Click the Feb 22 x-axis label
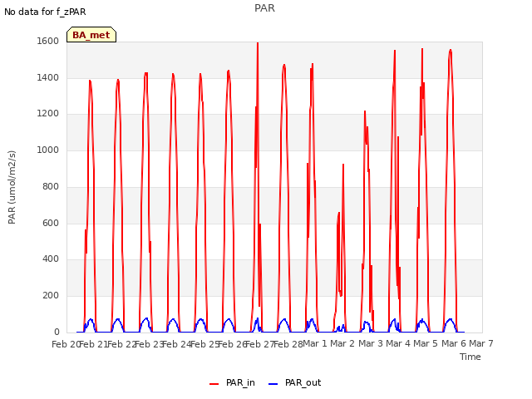The height and width of the screenshot is (399, 532). (x=121, y=344)
